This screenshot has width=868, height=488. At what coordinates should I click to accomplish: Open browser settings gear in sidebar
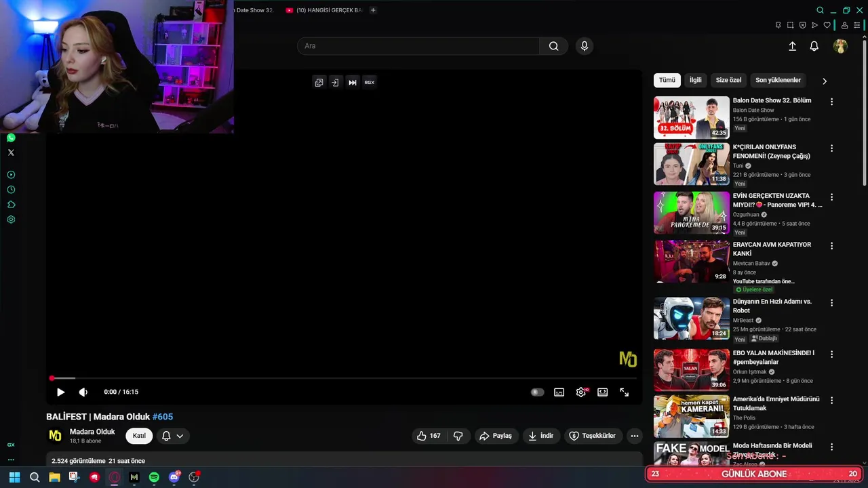pos(11,220)
